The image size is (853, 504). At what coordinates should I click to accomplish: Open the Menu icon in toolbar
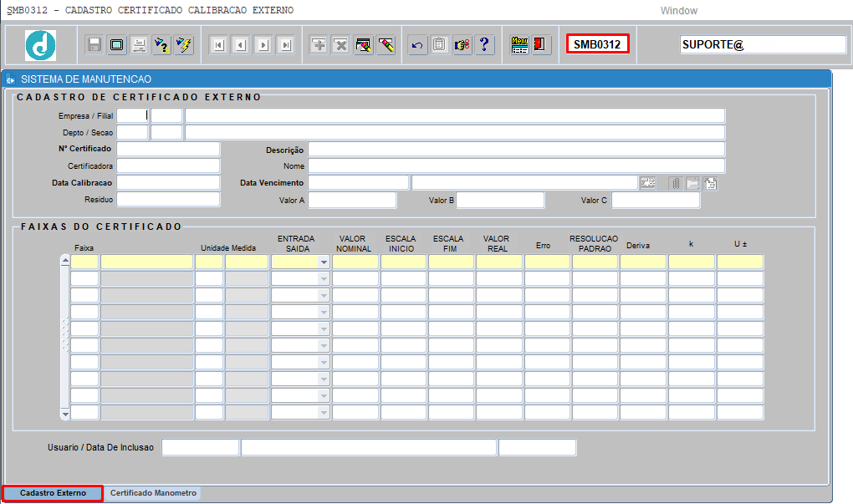click(x=519, y=44)
